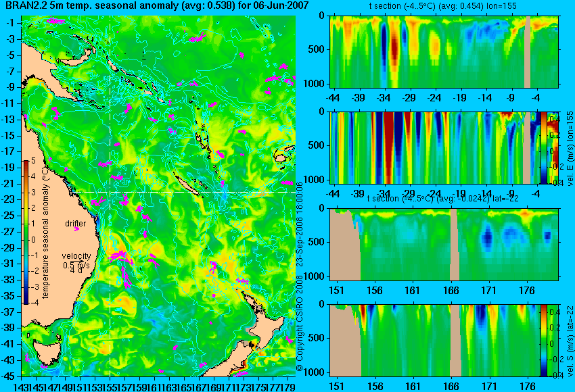
Task: Click the '0.5 m/s' legend value
Action: point(76,264)
